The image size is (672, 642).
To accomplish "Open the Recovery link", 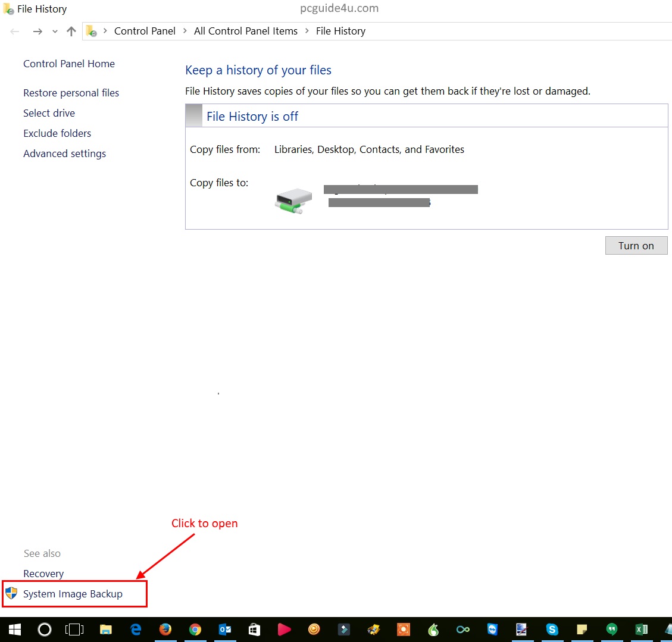I will click(43, 574).
